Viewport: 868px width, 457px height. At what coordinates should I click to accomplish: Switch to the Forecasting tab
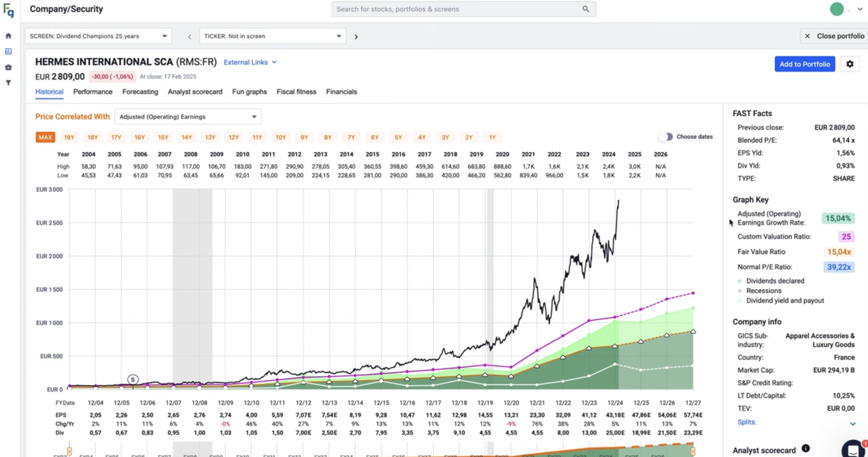coord(140,91)
